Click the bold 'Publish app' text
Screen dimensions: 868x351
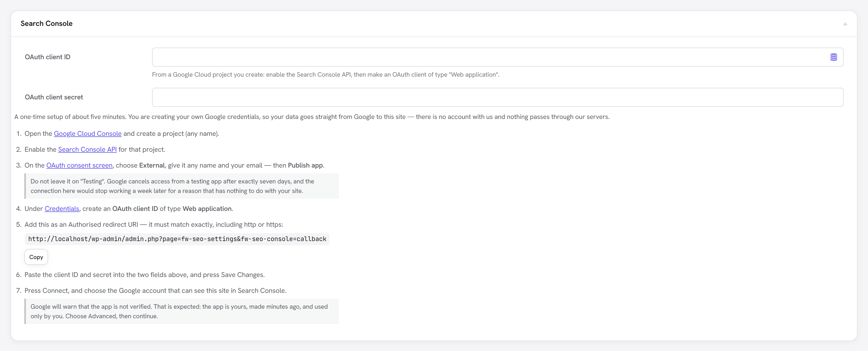(x=305, y=165)
